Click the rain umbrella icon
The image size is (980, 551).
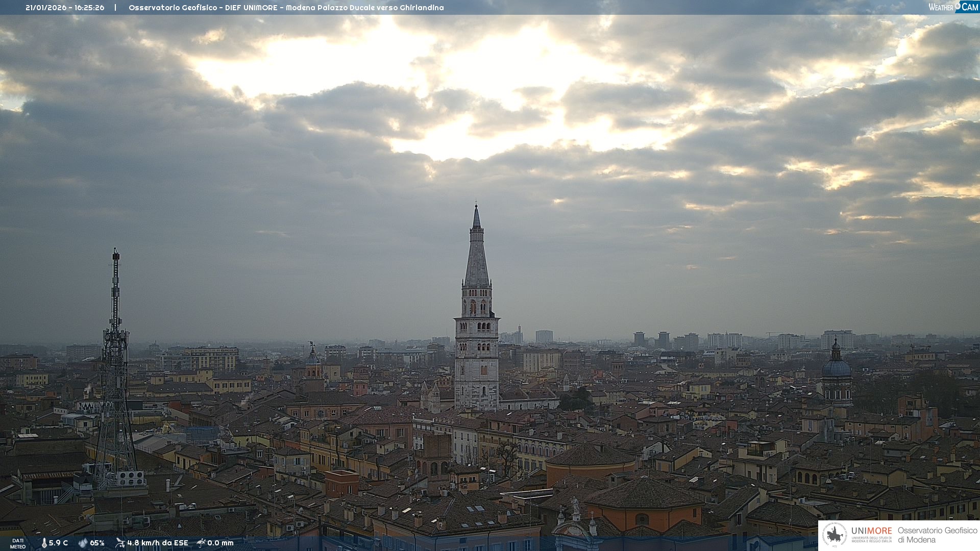tap(201, 543)
